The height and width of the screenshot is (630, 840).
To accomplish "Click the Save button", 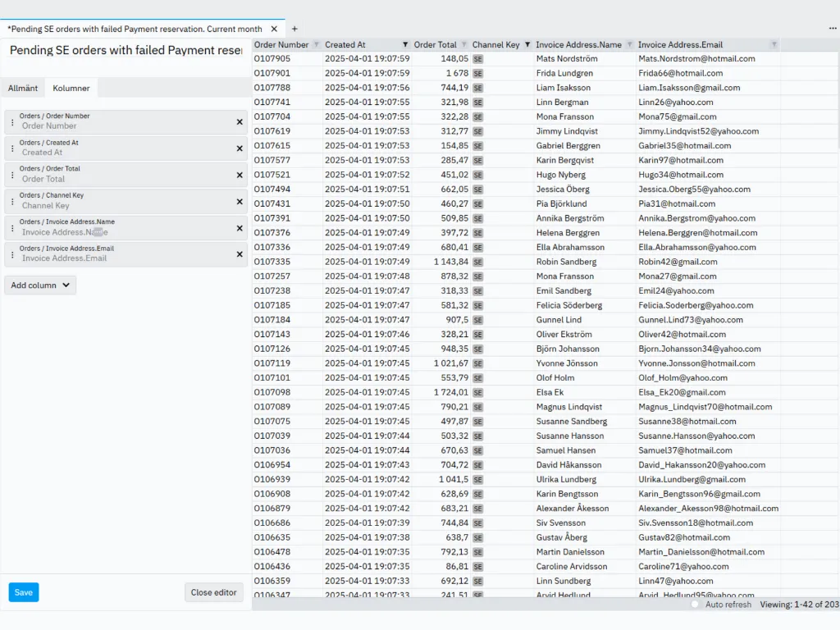I will point(23,591).
